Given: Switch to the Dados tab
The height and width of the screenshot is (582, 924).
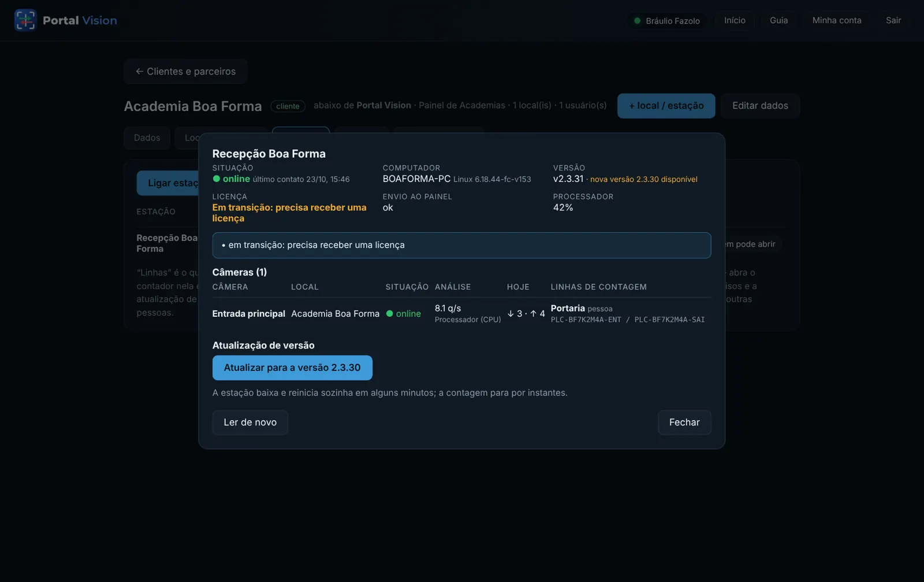Looking at the screenshot, I should click(x=147, y=138).
